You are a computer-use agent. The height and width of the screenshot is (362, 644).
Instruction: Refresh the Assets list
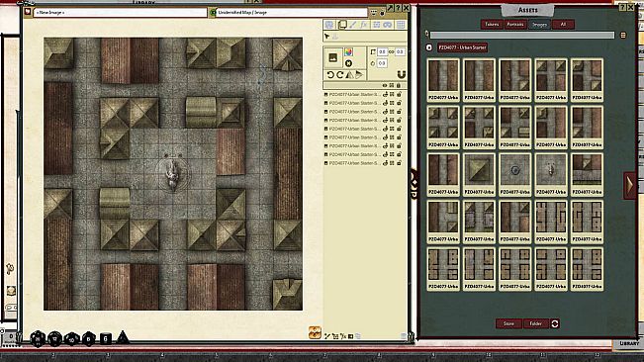tap(555, 323)
